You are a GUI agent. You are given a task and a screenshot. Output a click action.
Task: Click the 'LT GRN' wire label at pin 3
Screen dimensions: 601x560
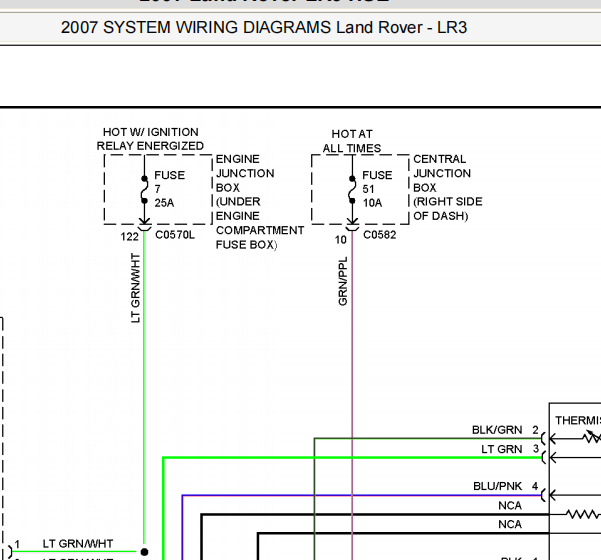click(x=501, y=449)
